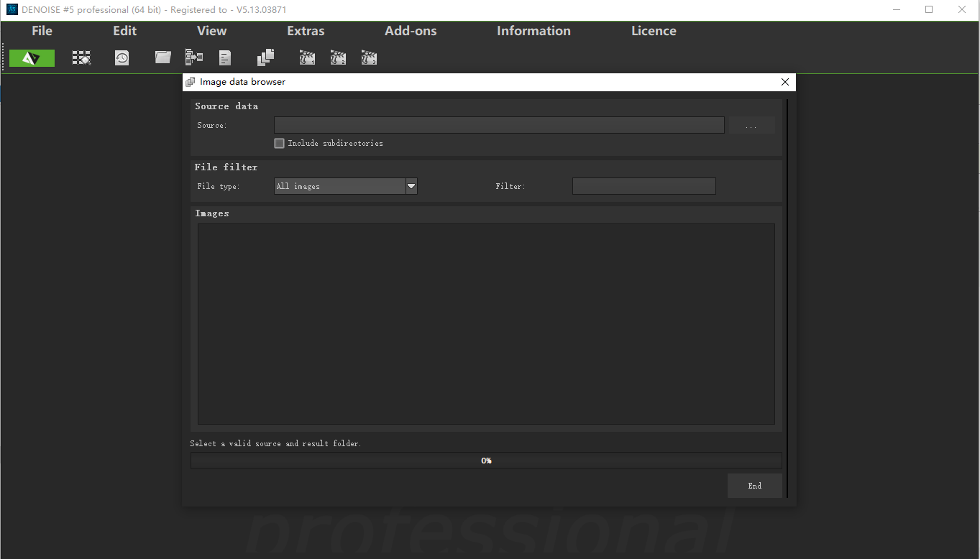The height and width of the screenshot is (559, 980).
Task: Click the history clock toolbar icon
Action: 122,57
